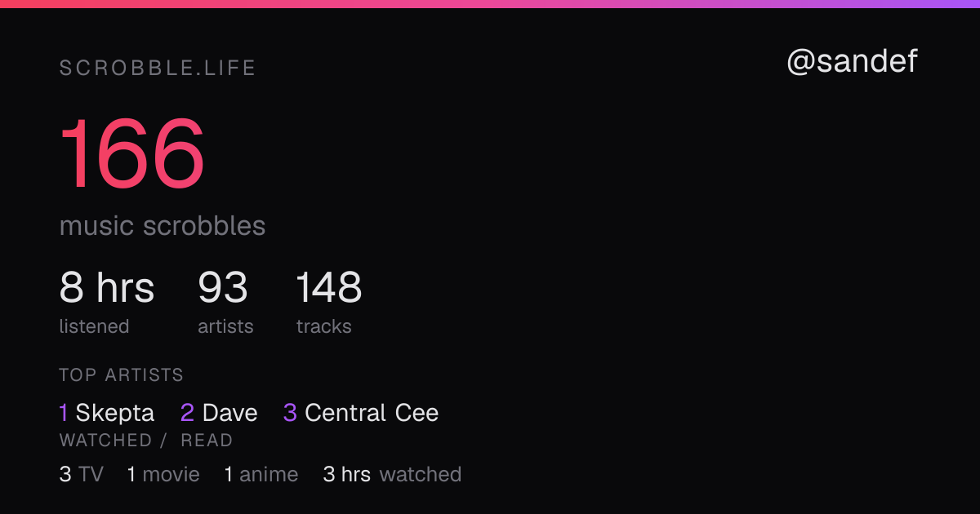Click the listened caption text
This screenshot has height=514, width=980.
[x=94, y=326]
